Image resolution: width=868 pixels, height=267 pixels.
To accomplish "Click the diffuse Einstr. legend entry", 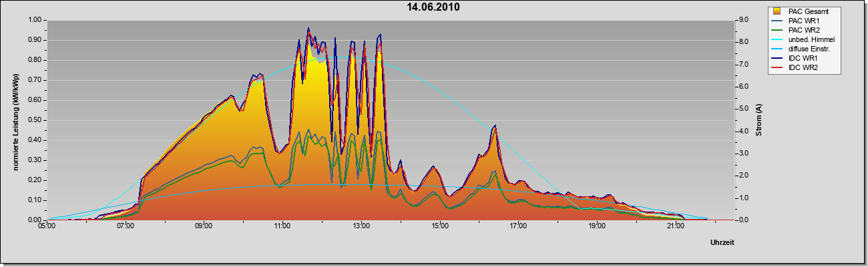I will pyautogui.click(x=800, y=49).
